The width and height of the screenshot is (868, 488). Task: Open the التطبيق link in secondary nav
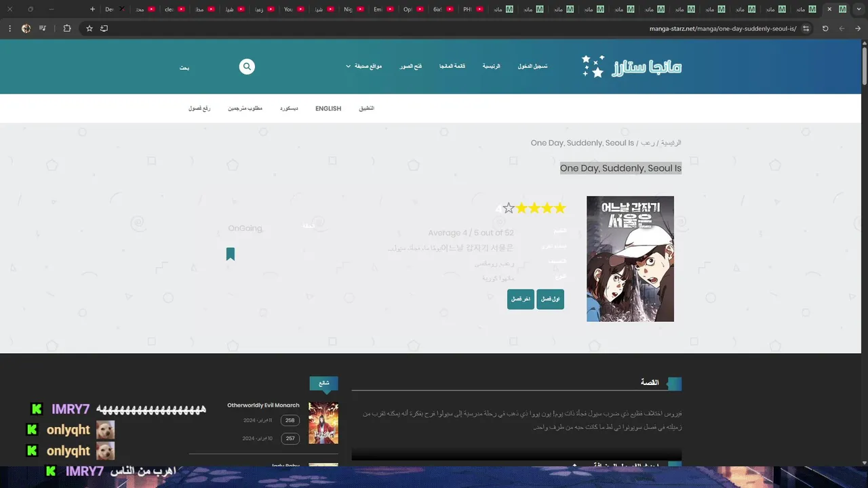(366, 108)
